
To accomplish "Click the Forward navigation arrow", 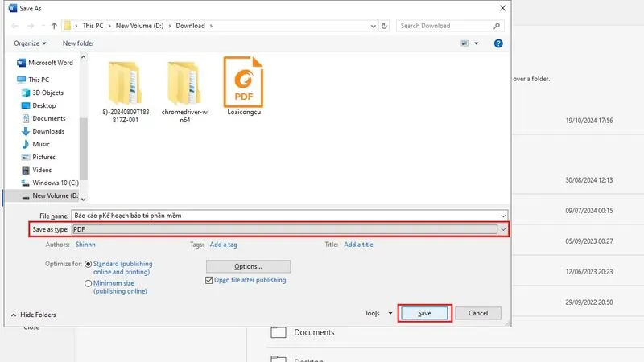I will pyautogui.click(x=31, y=26).
